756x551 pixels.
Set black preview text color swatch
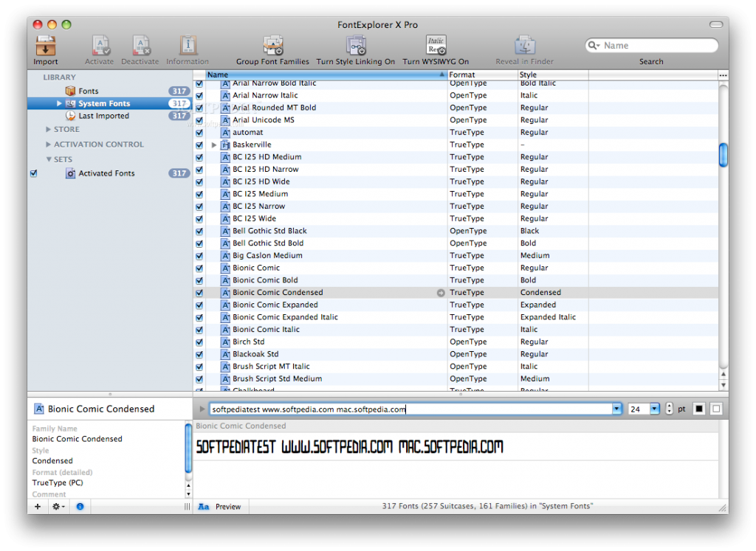pyautogui.click(x=698, y=409)
